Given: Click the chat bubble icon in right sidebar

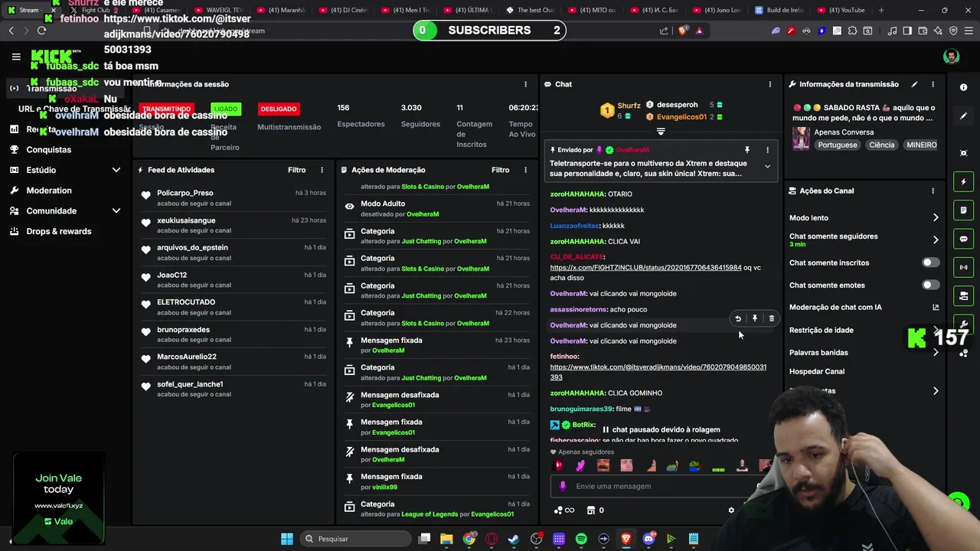Looking at the screenshot, I should click(x=964, y=239).
